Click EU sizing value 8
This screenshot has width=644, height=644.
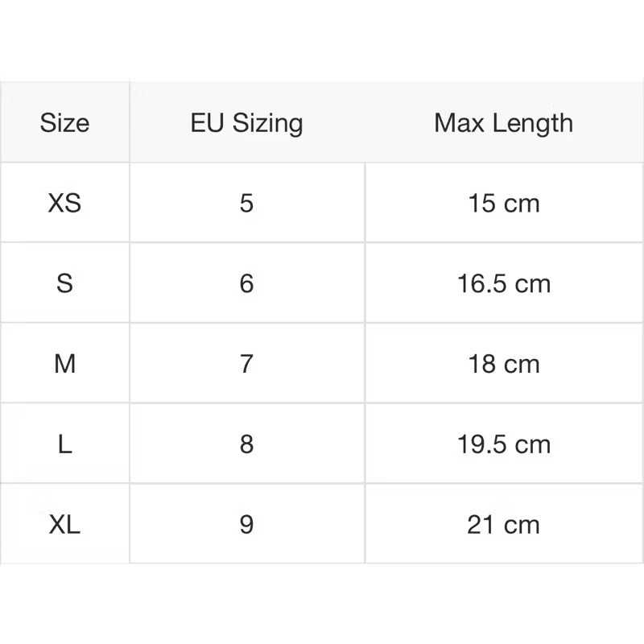coord(247,444)
